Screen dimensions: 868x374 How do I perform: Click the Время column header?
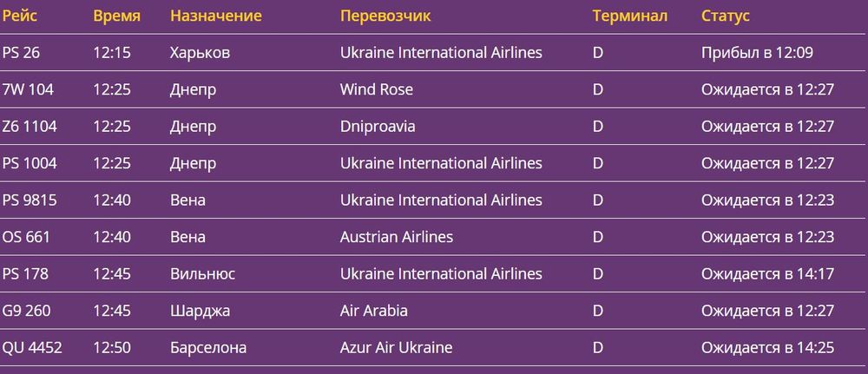point(117,16)
